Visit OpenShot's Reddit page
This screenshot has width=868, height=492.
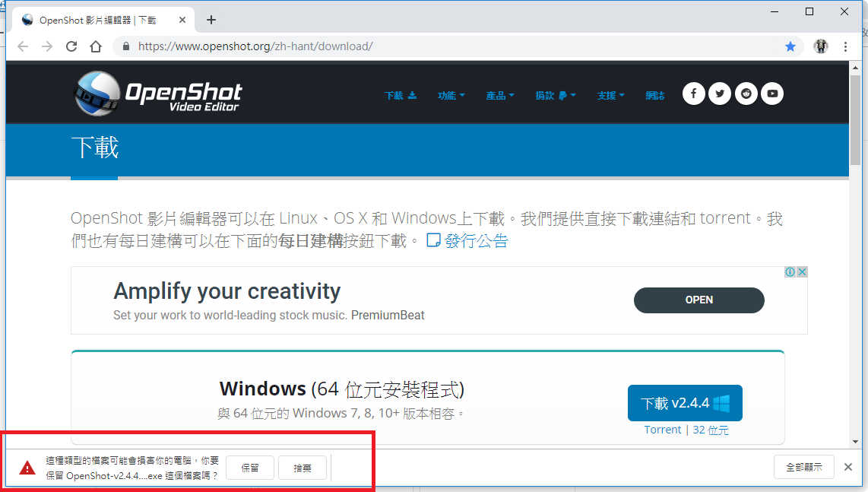point(746,94)
